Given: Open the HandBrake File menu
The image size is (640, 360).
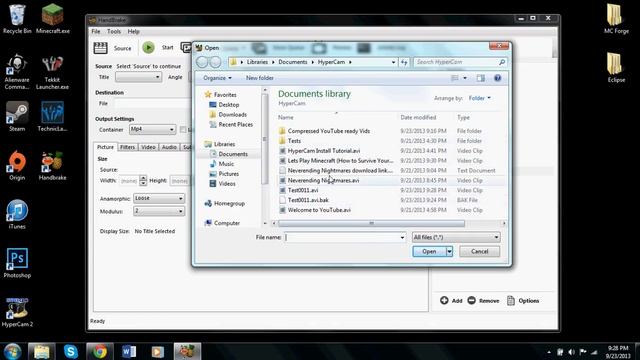Looking at the screenshot, I should 96,31.
